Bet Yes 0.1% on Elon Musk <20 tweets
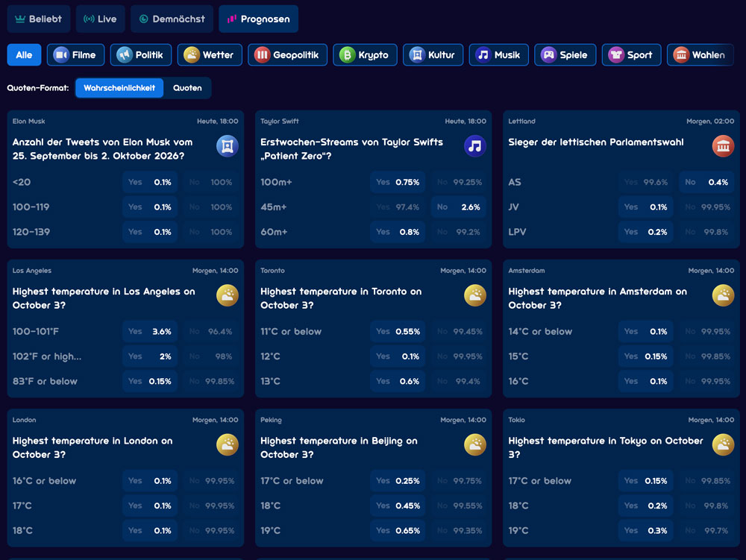The image size is (746, 560). [150, 182]
